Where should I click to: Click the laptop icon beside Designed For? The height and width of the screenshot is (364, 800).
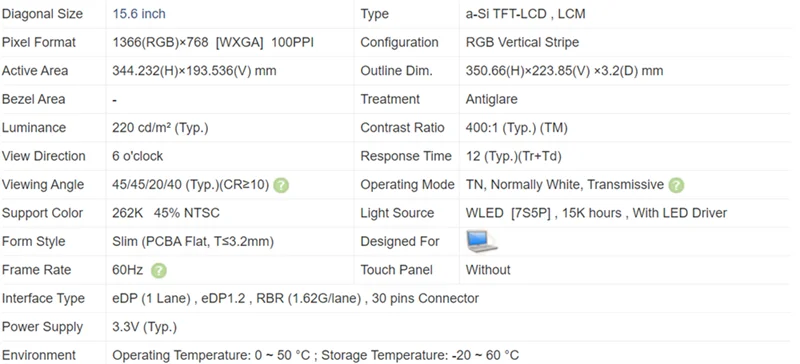[x=482, y=241]
